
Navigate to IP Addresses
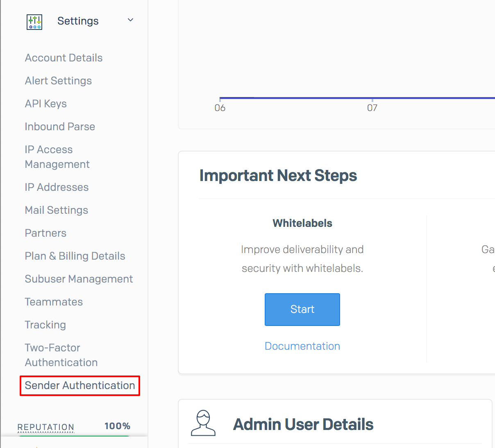point(57,187)
